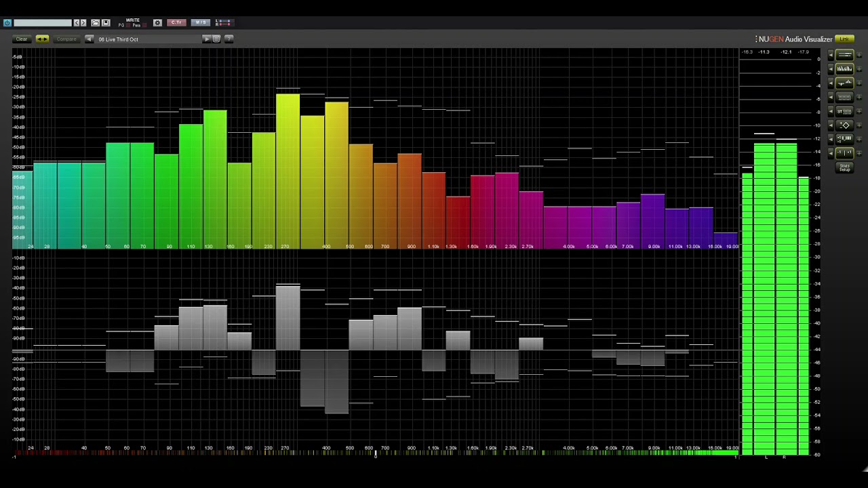Toggle the M/S mode button
Screen dimensions: 868x488
pos(200,22)
